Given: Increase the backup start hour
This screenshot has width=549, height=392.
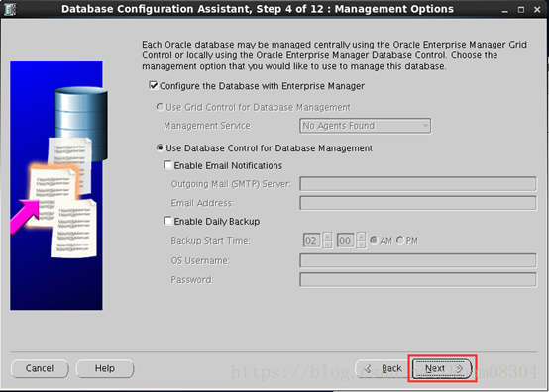Looking at the screenshot, I should 327,237.
